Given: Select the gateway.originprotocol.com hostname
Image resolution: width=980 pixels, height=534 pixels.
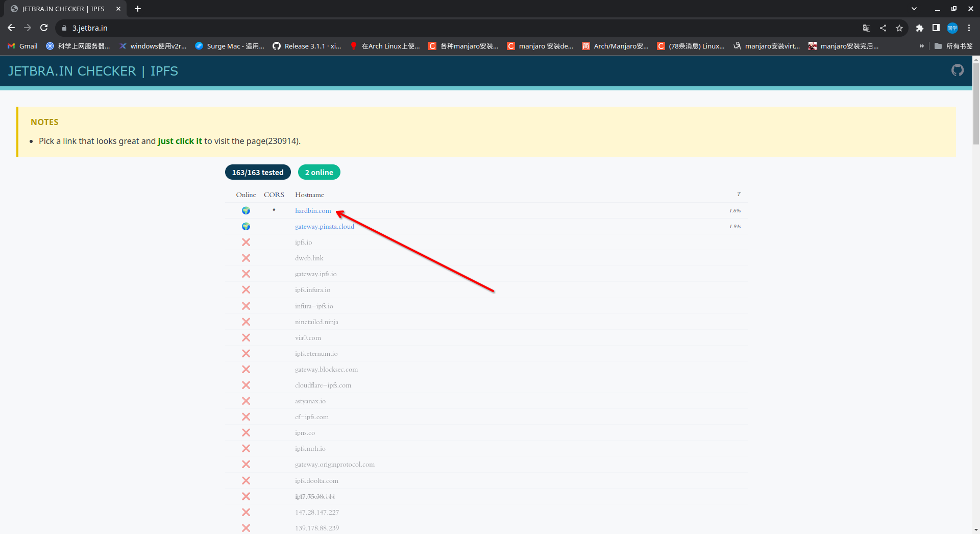Looking at the screenshot, I should (x=335, y=464).
